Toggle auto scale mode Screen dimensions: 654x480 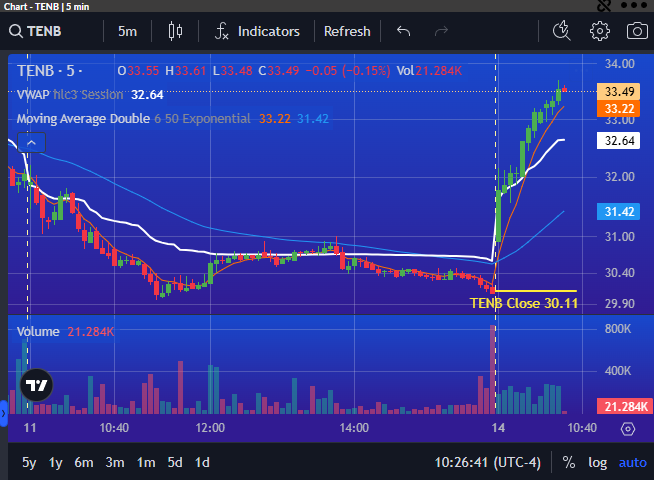(633, 462)
